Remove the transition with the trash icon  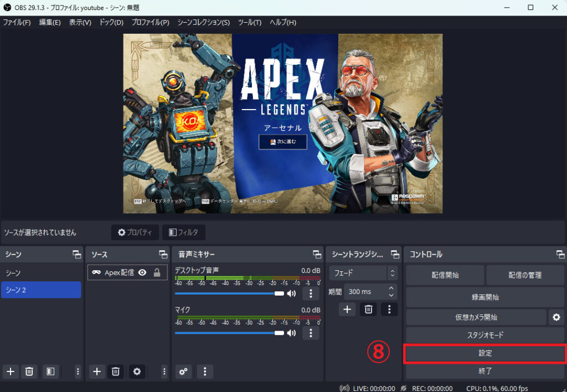click(368, 309)
